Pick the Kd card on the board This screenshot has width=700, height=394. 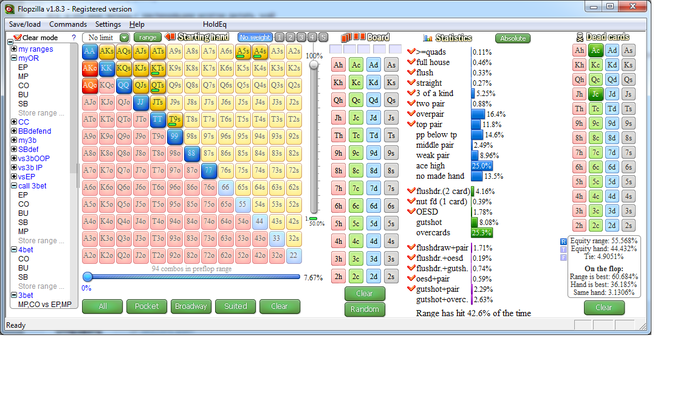pos(374,83)
